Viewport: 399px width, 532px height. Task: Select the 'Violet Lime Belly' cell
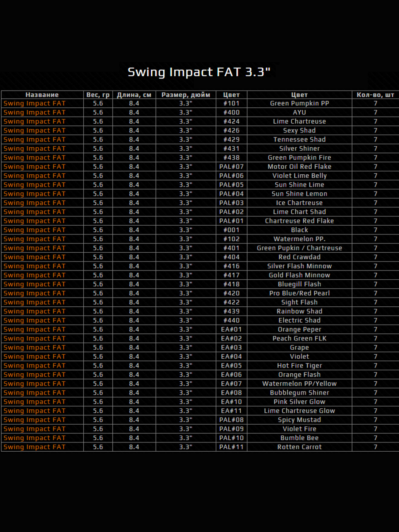[300, 176]
